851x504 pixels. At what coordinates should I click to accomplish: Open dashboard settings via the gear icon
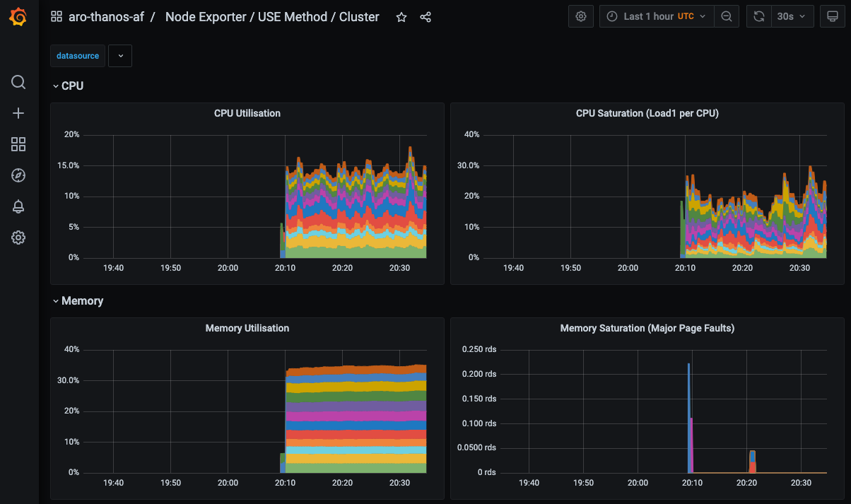point(581,16)
